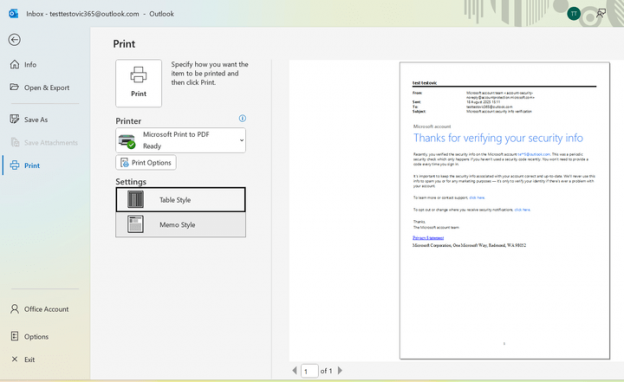Click the Memo Style layout icon
The image size is (624, 382).
tap(135, 224)
